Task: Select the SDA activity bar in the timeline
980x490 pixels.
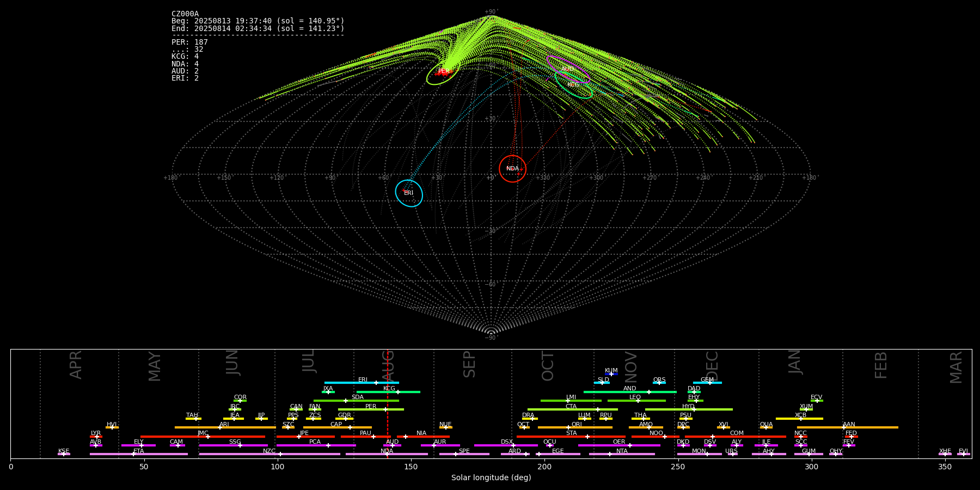Action: [x=356, y=400]
